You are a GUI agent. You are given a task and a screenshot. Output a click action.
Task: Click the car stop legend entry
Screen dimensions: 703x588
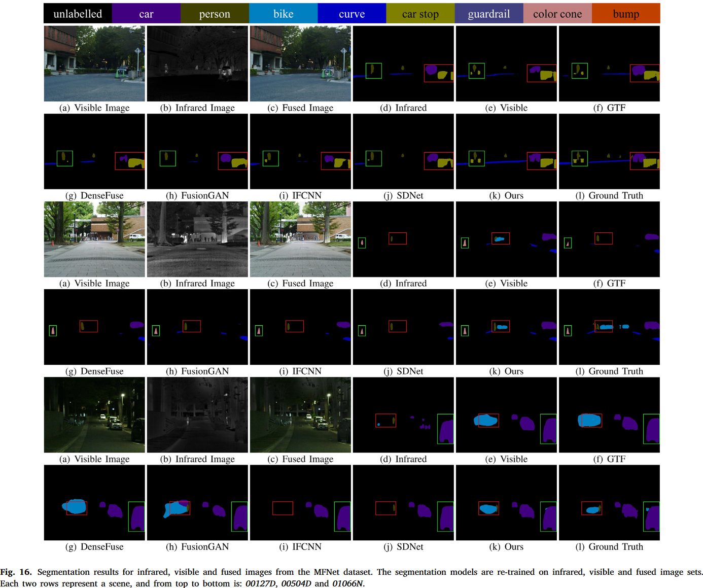[420, 13]
